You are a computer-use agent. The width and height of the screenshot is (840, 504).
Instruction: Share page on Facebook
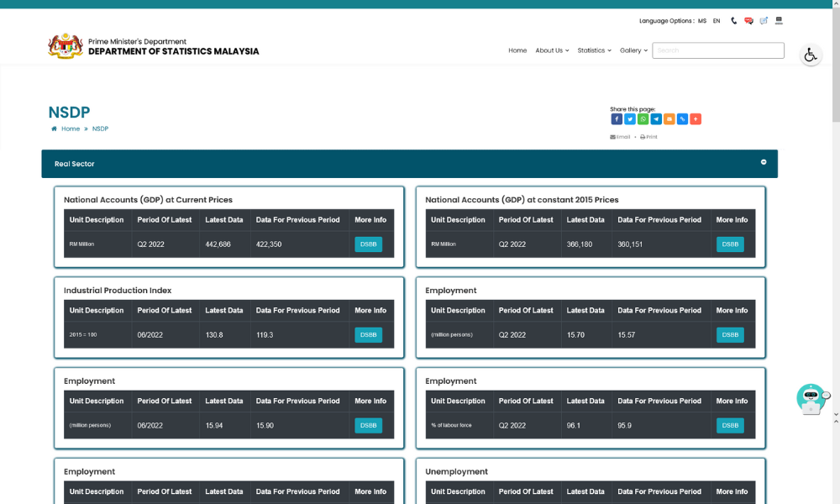(x=617, y=119)
